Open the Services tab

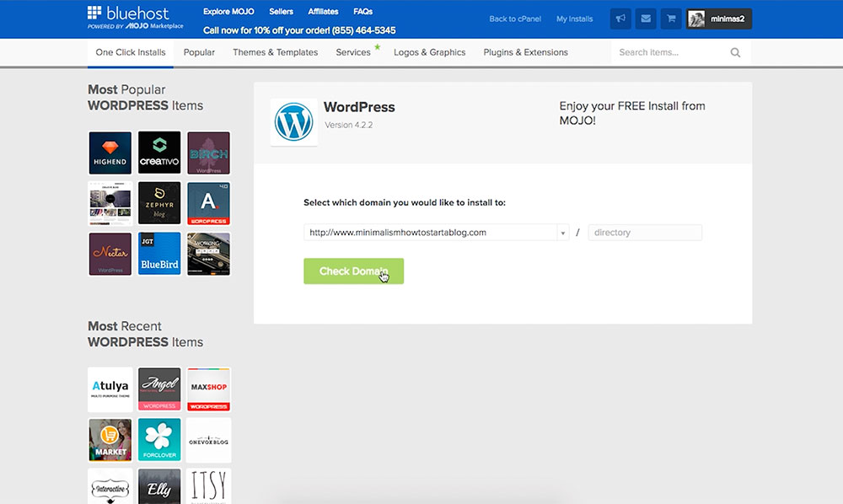[353, 52]
